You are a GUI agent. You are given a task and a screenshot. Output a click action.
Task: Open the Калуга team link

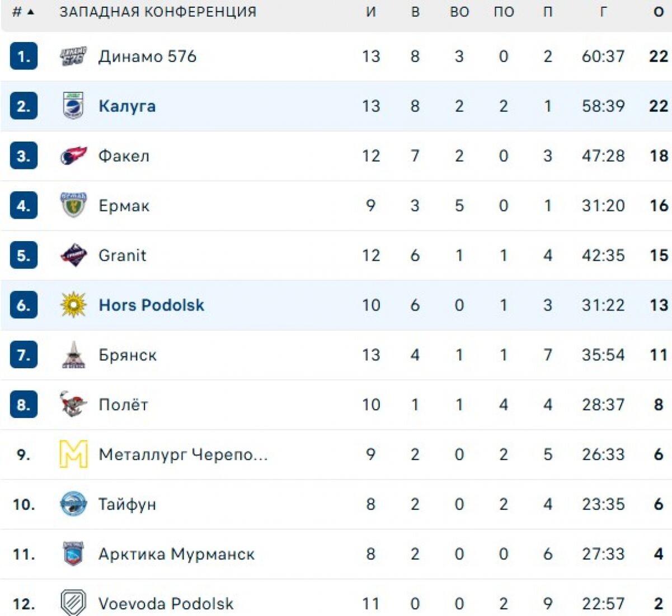click(x=127, y=106)
